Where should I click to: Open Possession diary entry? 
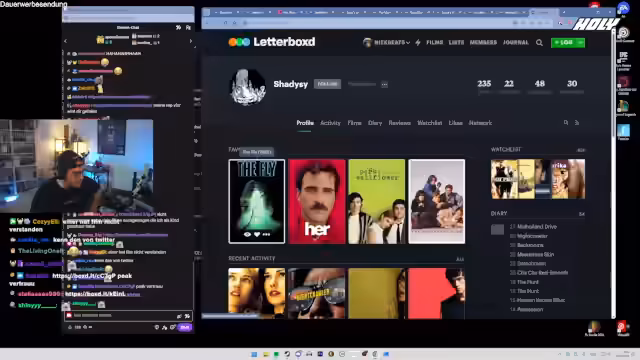pos(530,309)
